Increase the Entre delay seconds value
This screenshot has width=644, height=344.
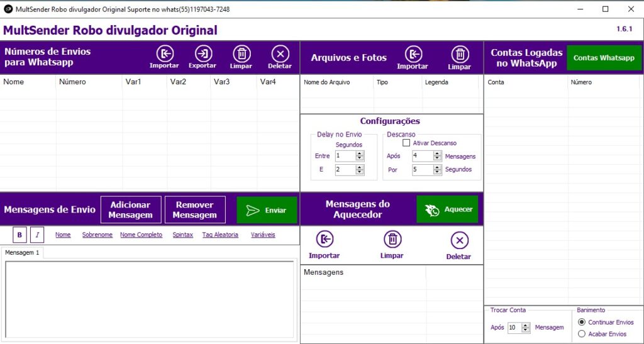[360, 153]
